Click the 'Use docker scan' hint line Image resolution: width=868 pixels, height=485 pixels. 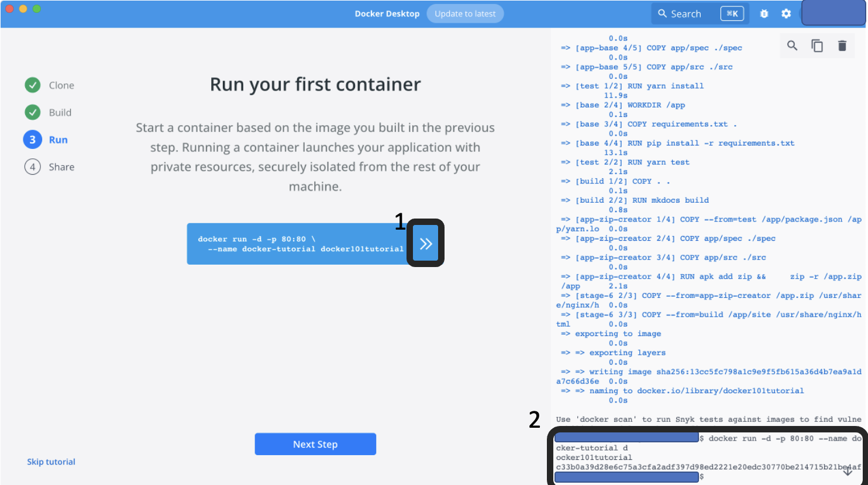pyautogui.click(x=709, y=420)
